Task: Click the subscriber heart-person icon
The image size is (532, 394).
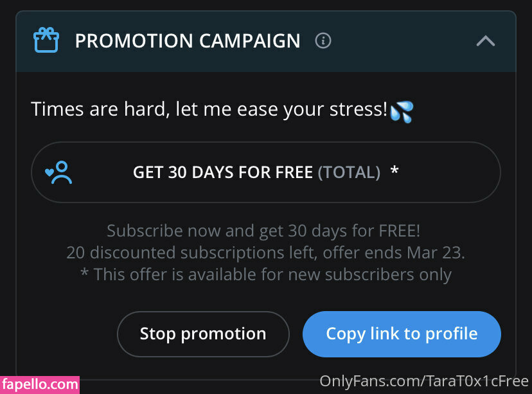Action: pyautogui.click(x=58, y=172)
